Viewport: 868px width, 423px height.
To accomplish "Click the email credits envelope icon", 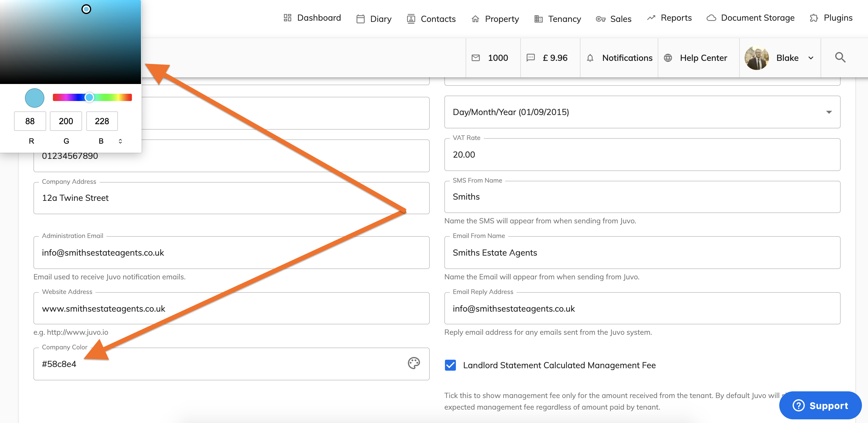I will (475, 58).
